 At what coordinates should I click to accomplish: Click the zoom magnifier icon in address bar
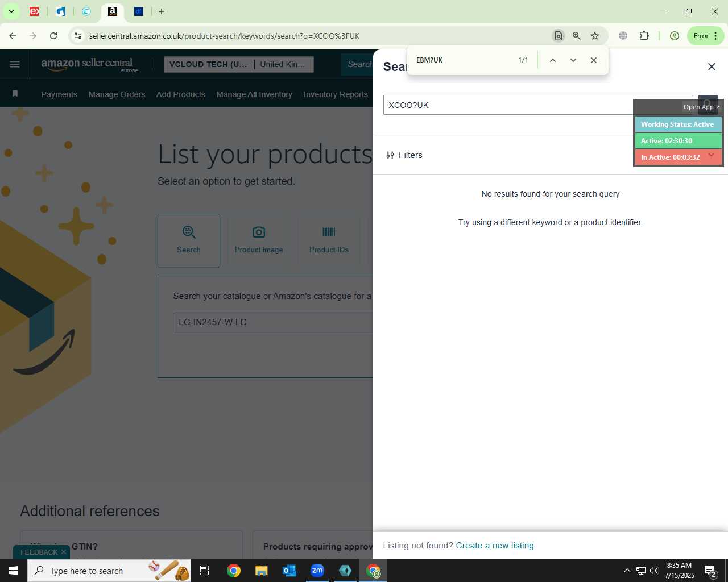click(x=577, y=36)
